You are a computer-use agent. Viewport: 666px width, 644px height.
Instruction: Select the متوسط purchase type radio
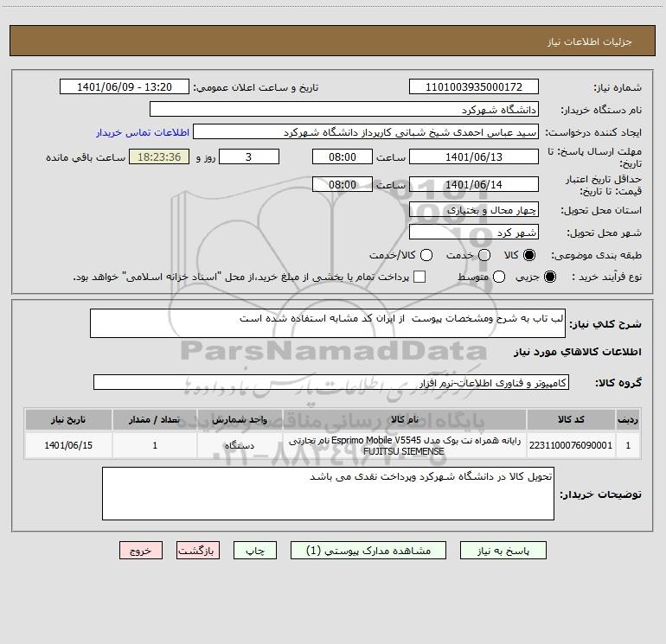click(499, 277)
